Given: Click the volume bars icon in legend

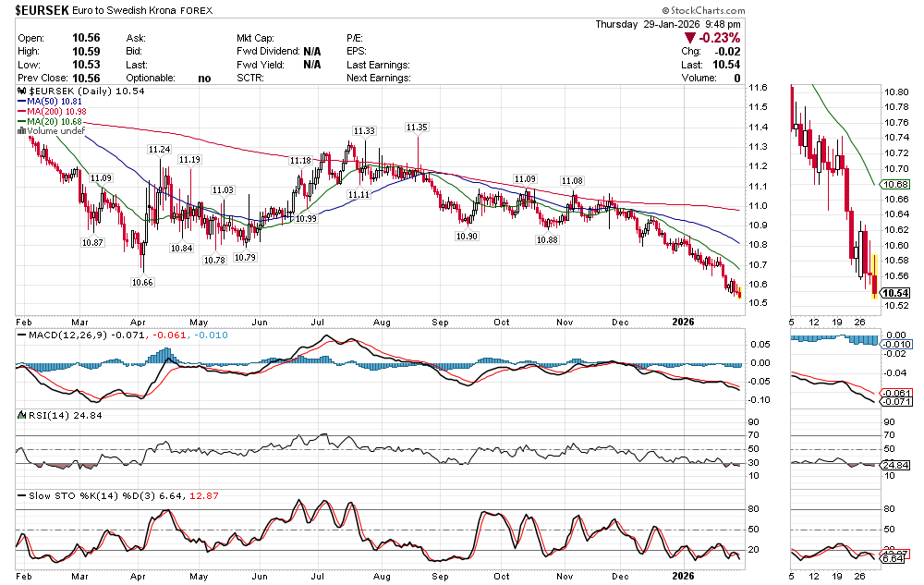Looking at the screenshot, I should (x=20, y=131).
